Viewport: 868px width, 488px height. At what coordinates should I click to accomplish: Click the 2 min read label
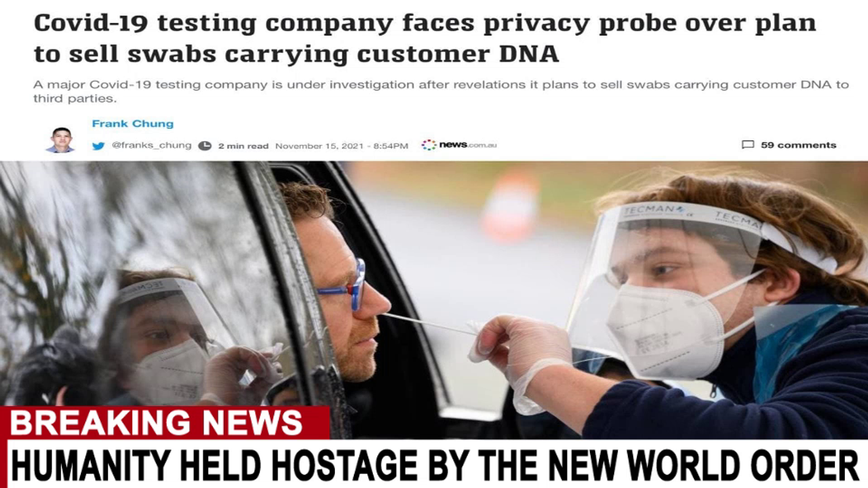[243, 146]
